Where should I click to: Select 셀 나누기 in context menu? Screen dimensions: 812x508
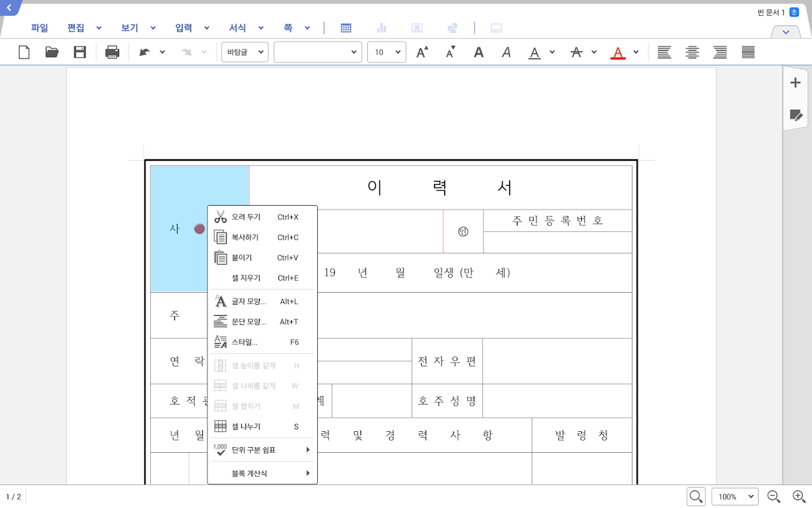point(263,427)
